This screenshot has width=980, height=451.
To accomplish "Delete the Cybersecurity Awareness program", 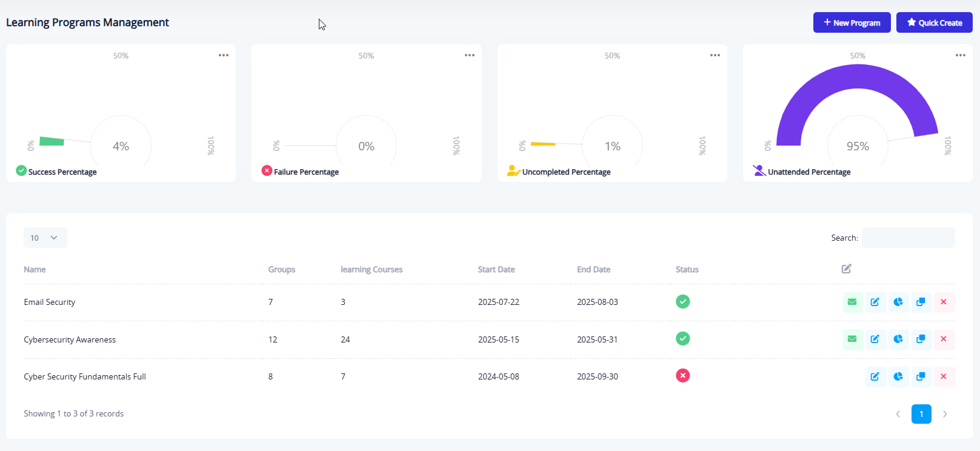I will (944, 339).
